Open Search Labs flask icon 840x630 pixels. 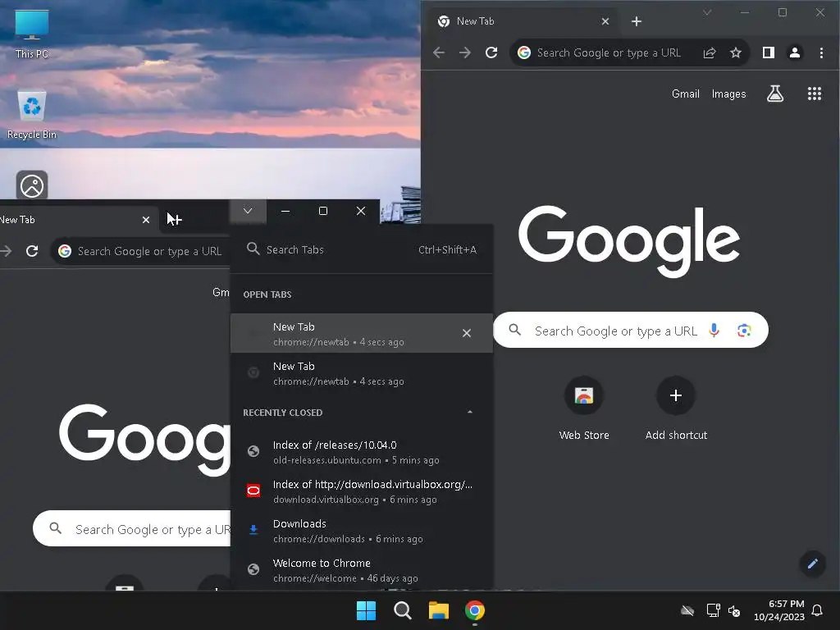(774, 94)
